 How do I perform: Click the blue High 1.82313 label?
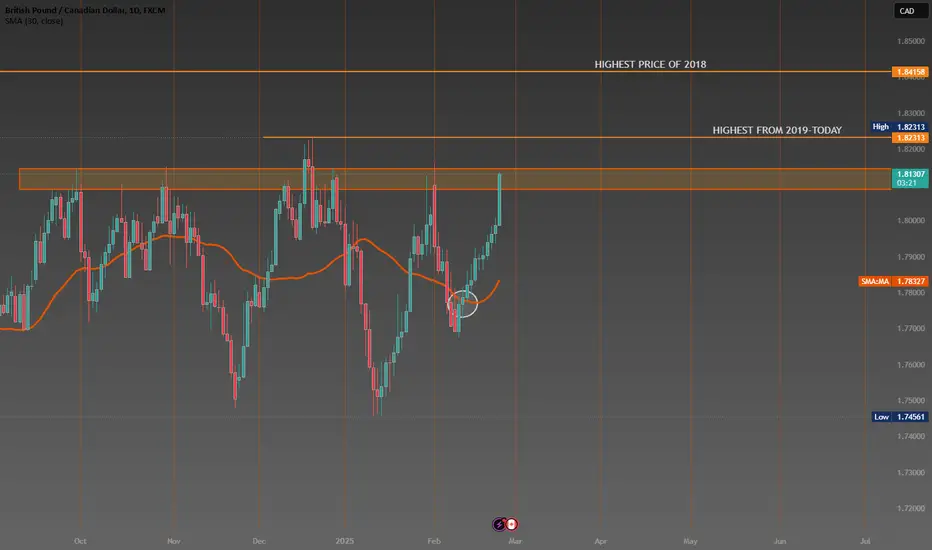(899, 127)
